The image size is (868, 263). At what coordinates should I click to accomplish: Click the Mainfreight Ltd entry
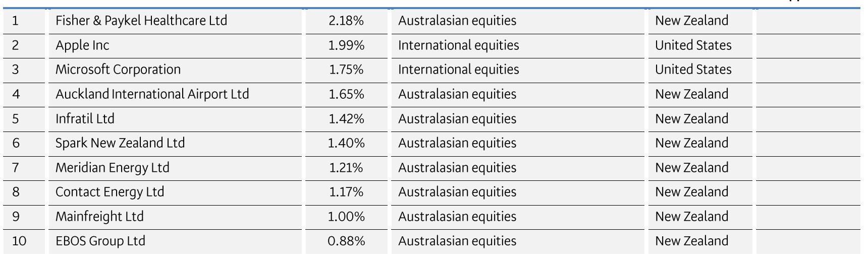coord(99,217)
